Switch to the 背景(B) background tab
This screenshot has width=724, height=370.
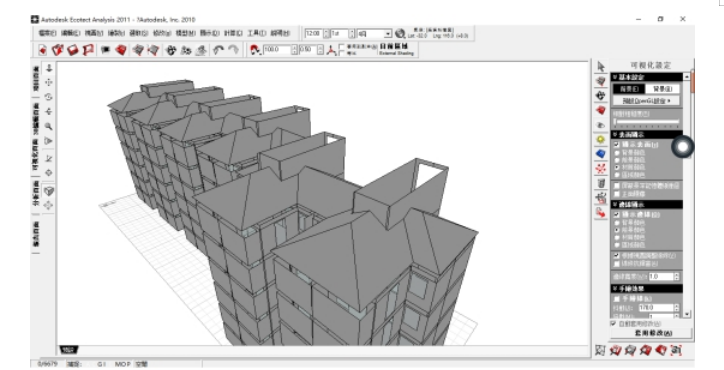663,89
